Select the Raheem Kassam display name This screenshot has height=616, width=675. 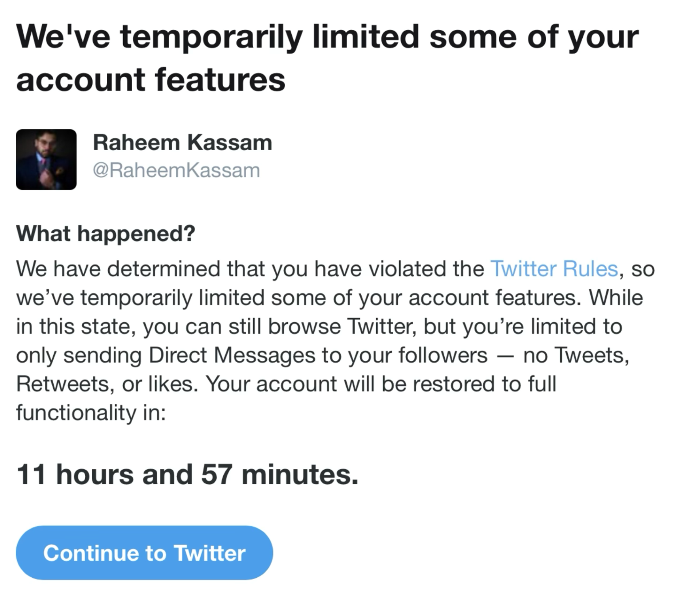click(x=182, y=143)
